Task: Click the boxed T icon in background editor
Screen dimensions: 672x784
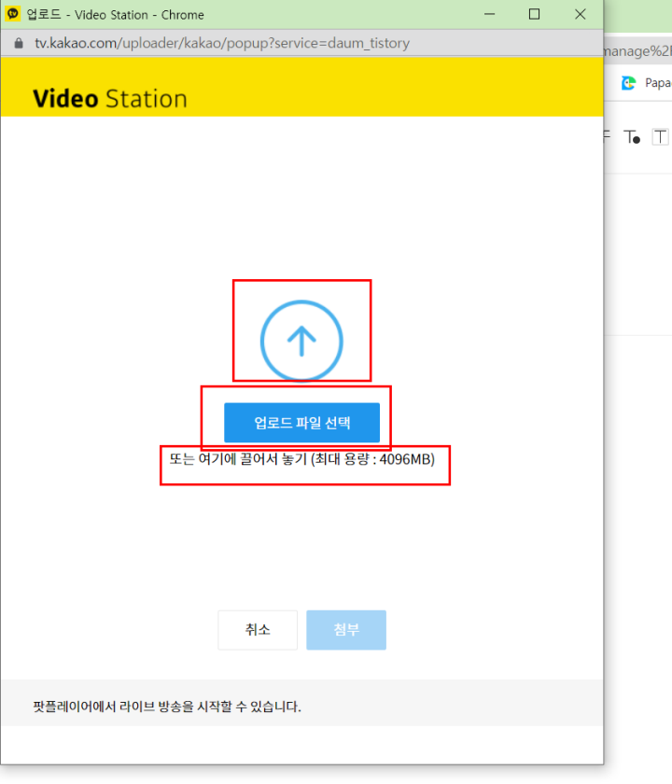Action: point(660,136)
